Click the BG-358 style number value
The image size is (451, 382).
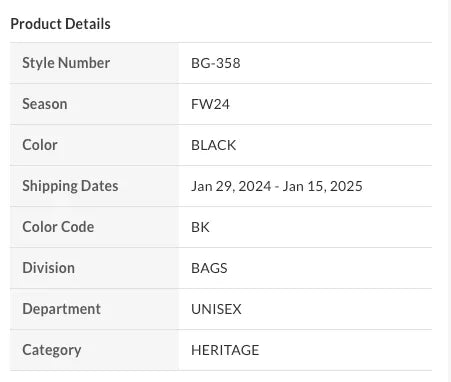pyautogui.click(x=216, y=63)
